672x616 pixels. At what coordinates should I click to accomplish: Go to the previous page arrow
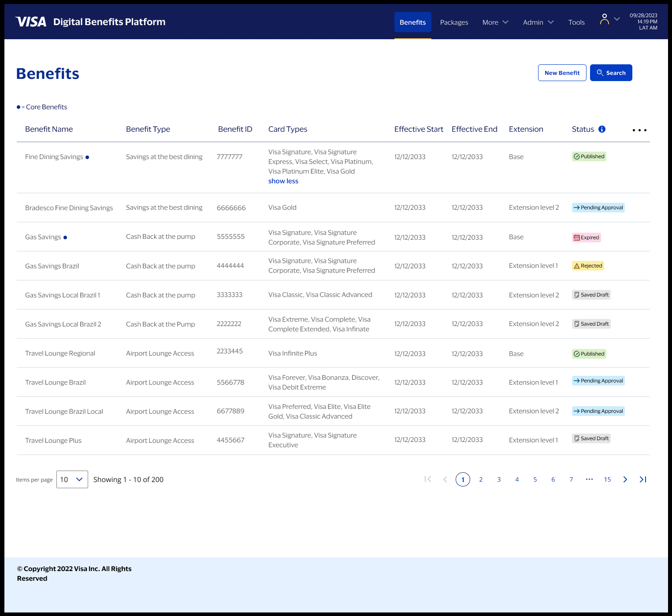[x=445, y=479]
